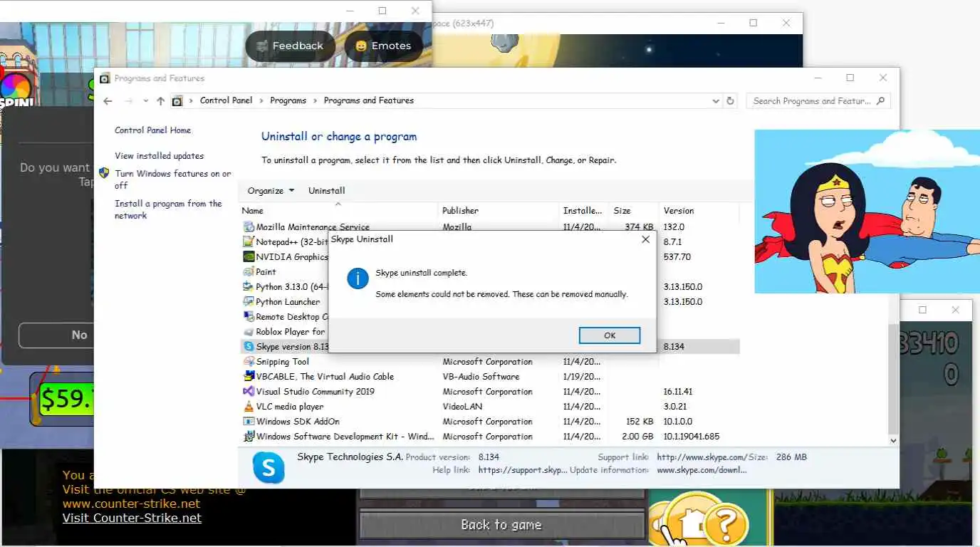Sort by the Publisher column header

click(499, 211)
